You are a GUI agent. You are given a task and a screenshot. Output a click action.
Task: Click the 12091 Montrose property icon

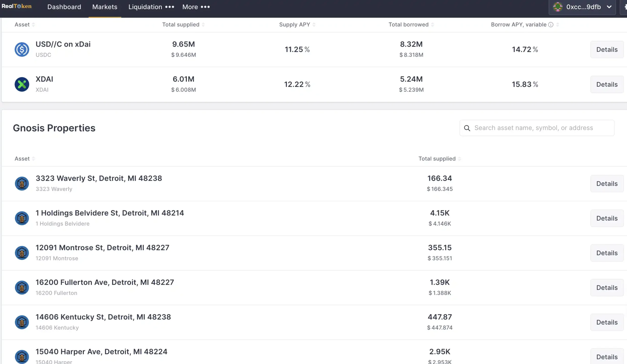coord(22,253)
